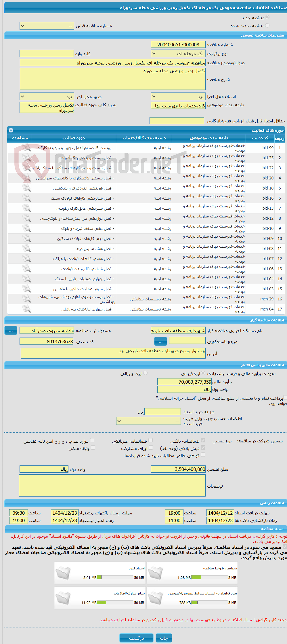Image resolution: width=287 pixels, height=644 pixels.
Task: Open view icon for row bld-10
Action: pos(26,228)
